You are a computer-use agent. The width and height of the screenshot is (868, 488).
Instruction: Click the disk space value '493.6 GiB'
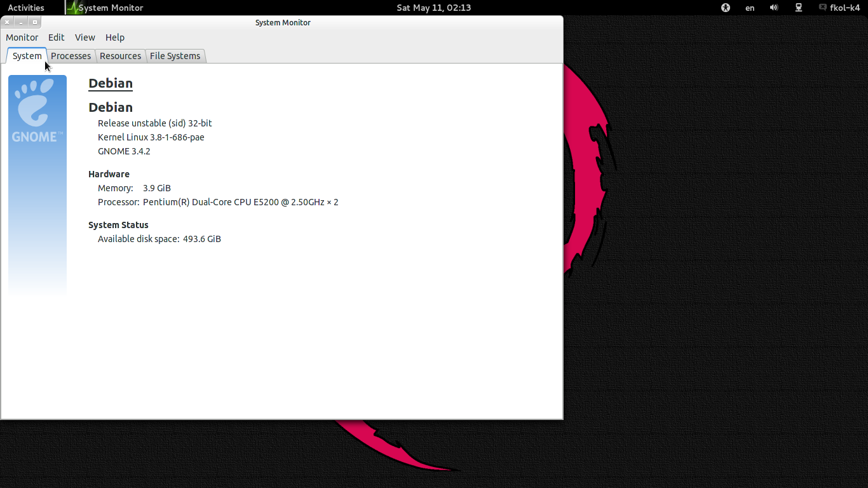tap(202, 239)
